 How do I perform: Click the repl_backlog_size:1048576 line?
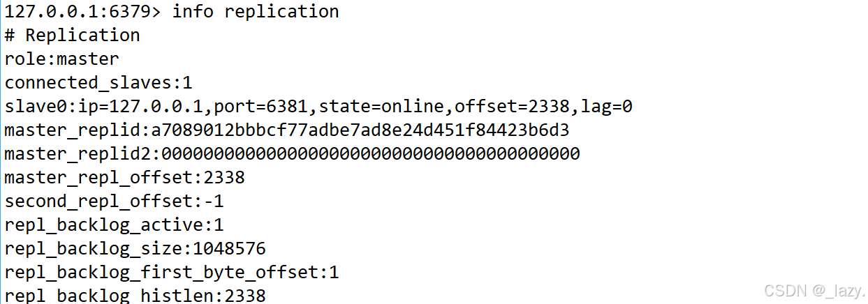pos(135,249)
